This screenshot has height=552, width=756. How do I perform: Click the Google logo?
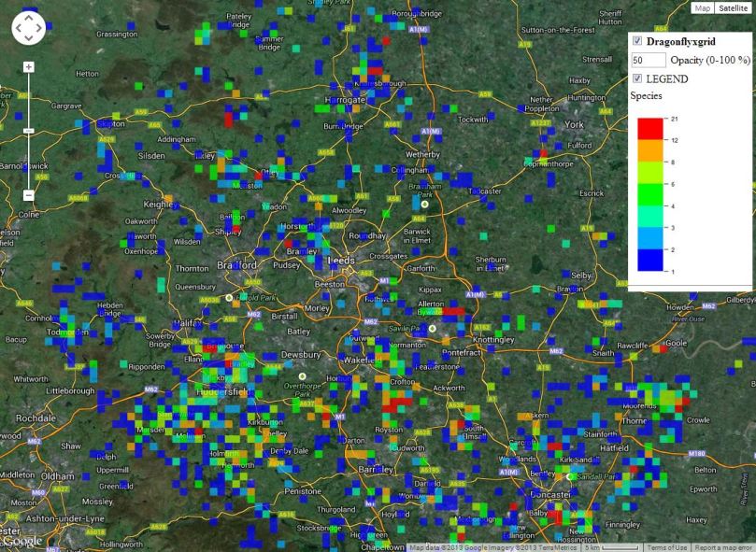tap(22, 541)
